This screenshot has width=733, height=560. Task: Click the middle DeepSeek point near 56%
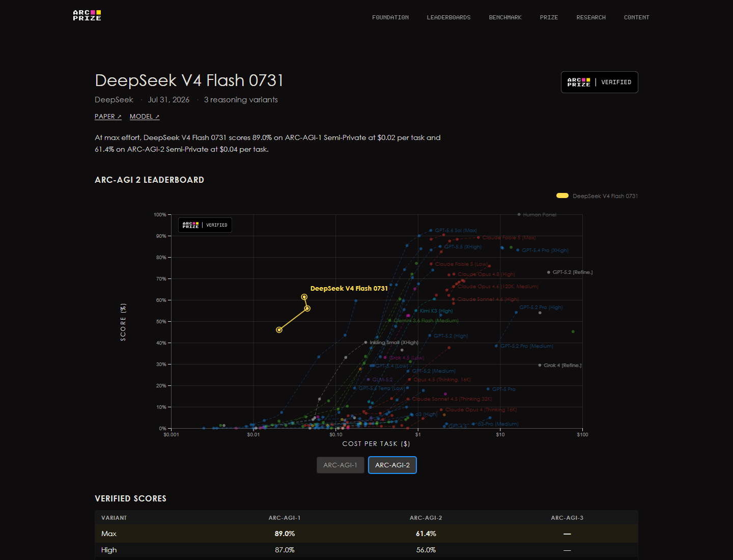307,309
